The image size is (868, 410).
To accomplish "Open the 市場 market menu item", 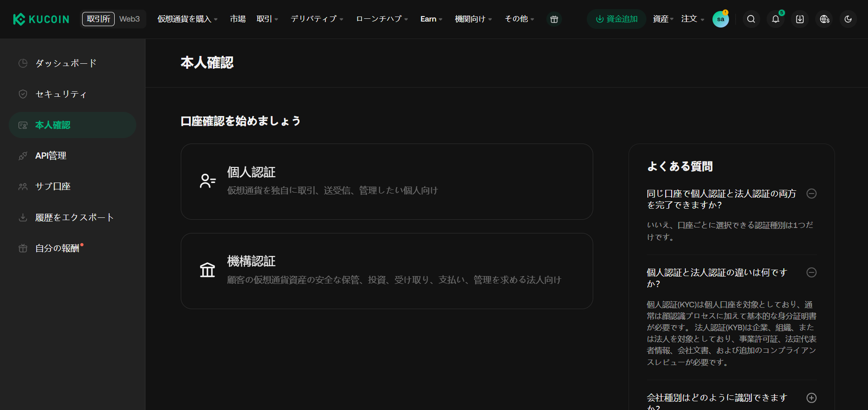I will coord(238,19).
